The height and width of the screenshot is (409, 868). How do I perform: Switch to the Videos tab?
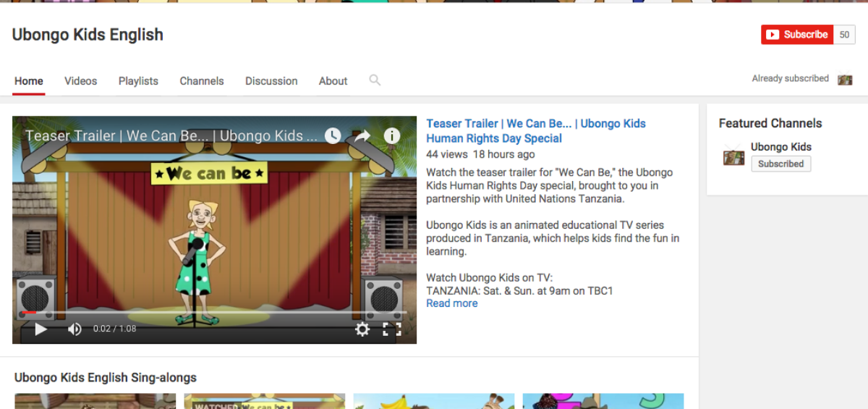80,81
